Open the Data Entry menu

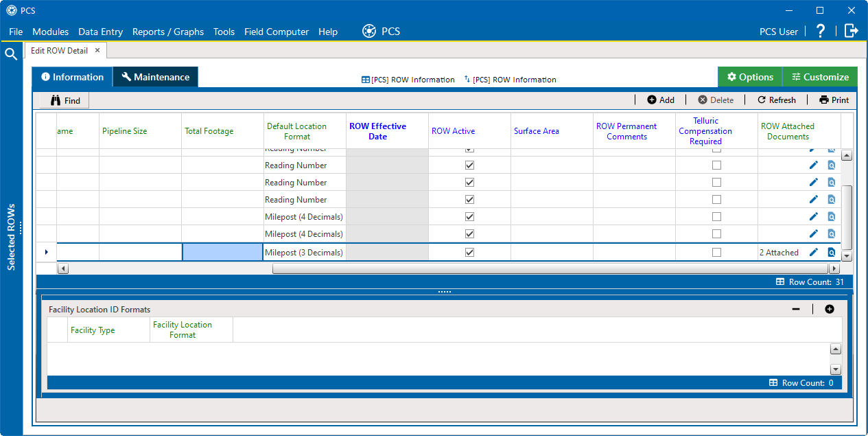pos(100,32)
